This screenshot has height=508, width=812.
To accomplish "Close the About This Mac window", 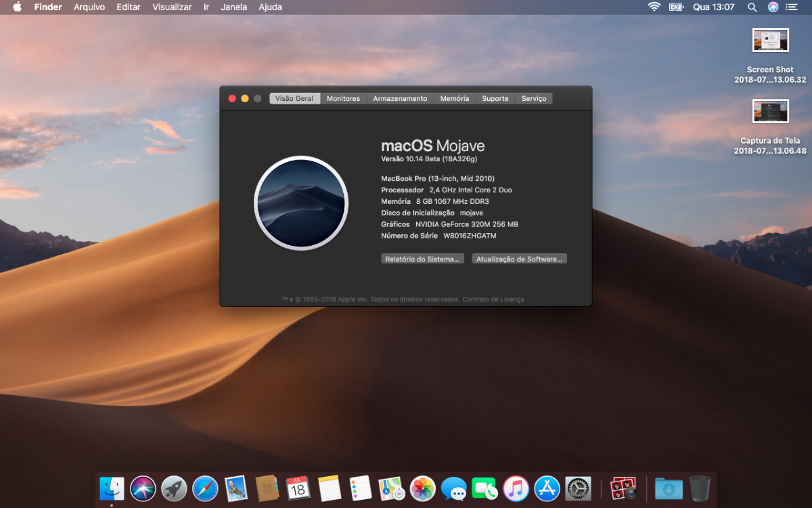I will [232, 98].
